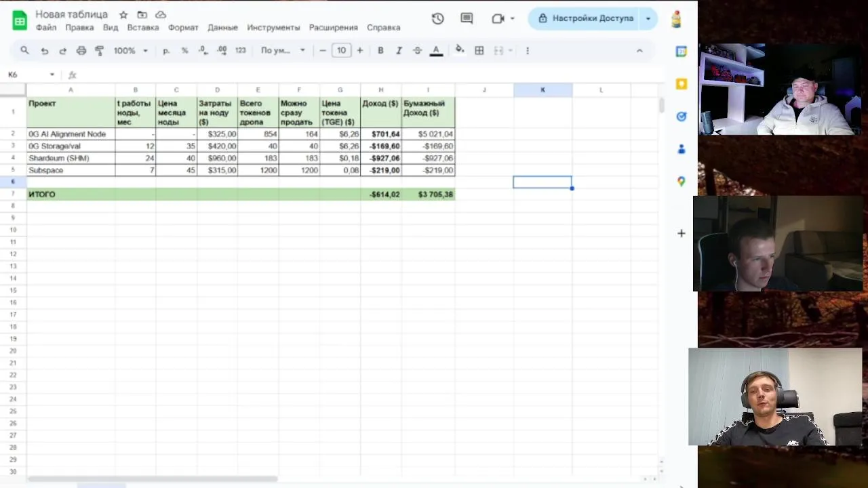Increase the font size
Viewport: 868px width, 488px height.
coord(359,50)
